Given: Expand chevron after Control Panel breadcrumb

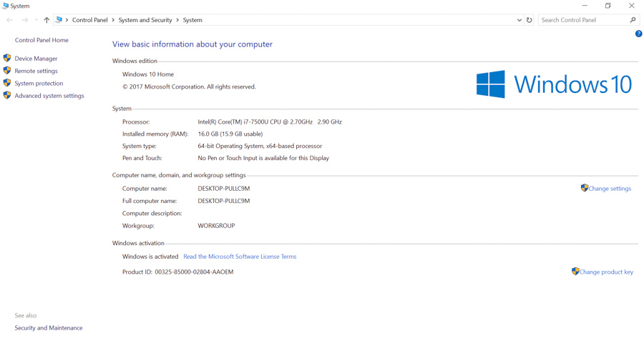Looking at the screenshot, I should click(113, 20).
